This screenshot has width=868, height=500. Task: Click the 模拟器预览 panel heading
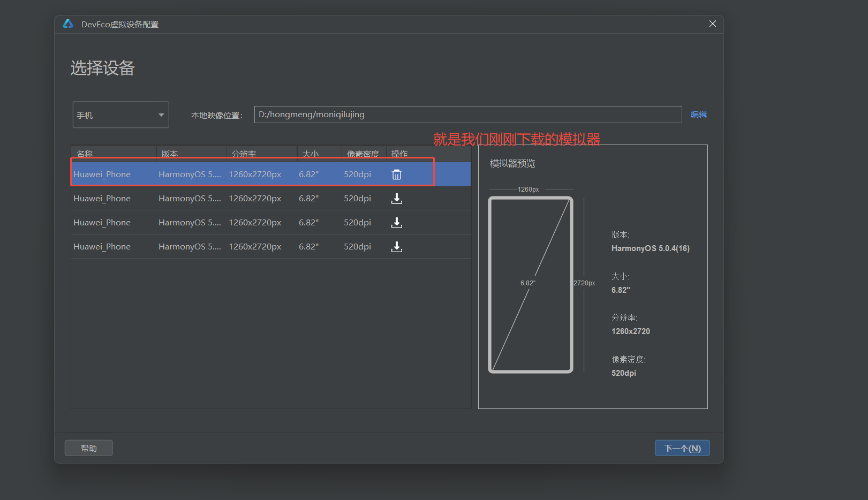512,163
